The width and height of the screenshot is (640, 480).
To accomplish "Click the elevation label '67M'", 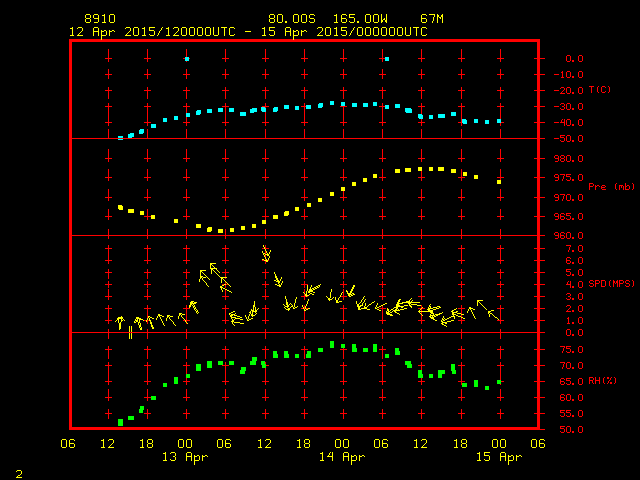I will pos(432,19).
